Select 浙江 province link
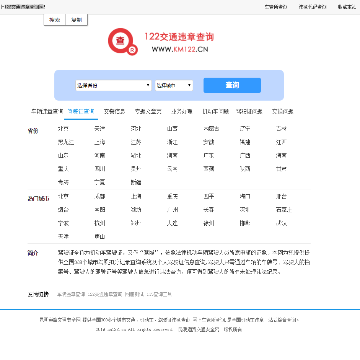Viewport: 360px width, 360px height. point(172,142)
